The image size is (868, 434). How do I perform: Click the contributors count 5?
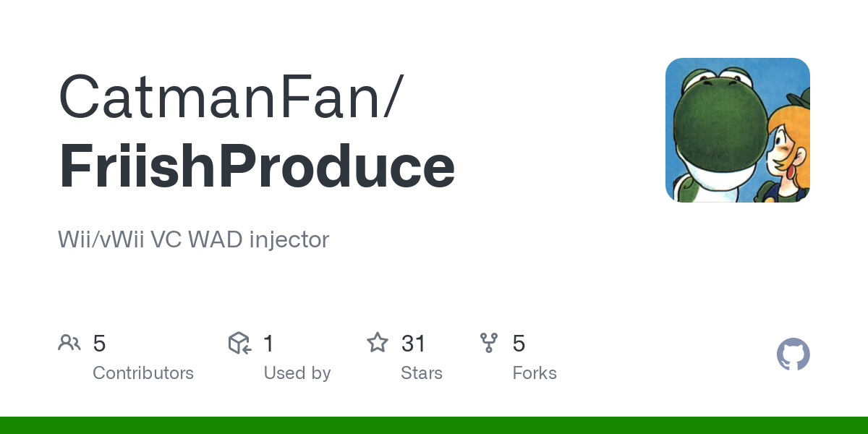point(99,343)
